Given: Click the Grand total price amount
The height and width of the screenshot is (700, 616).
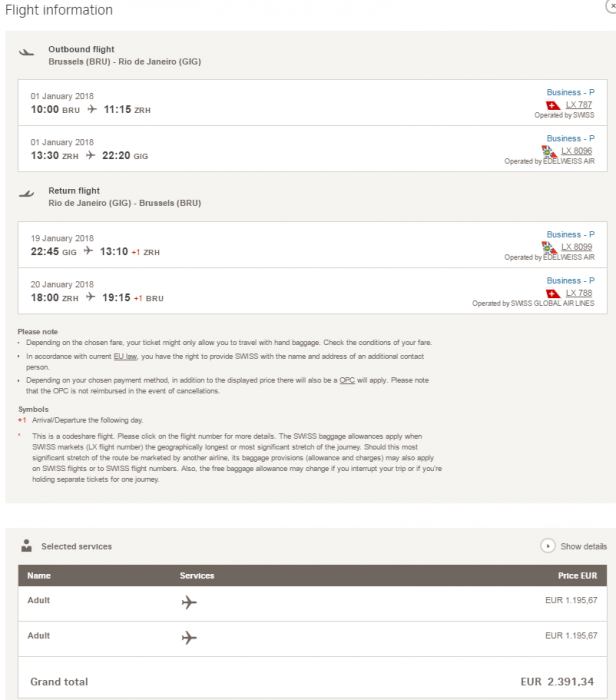Looking at the screenshot, I should point(556,681).
